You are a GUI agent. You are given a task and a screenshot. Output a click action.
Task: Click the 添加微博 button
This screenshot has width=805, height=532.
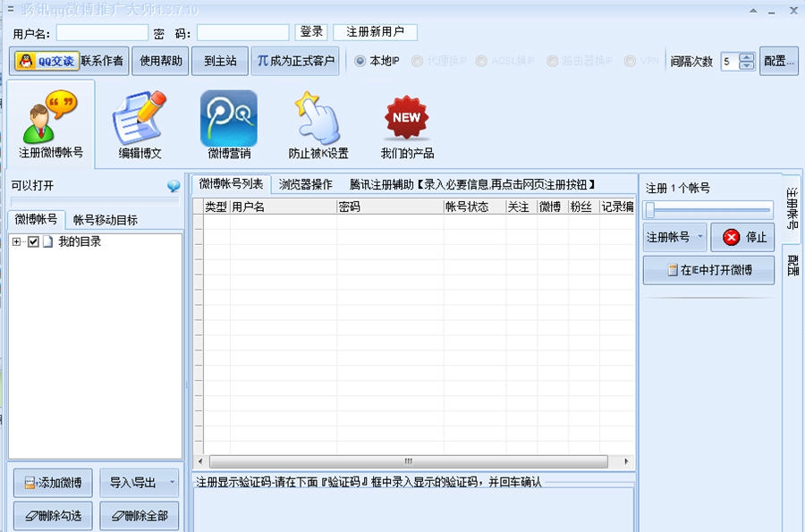pyautogui.click(x=53, y=483)
